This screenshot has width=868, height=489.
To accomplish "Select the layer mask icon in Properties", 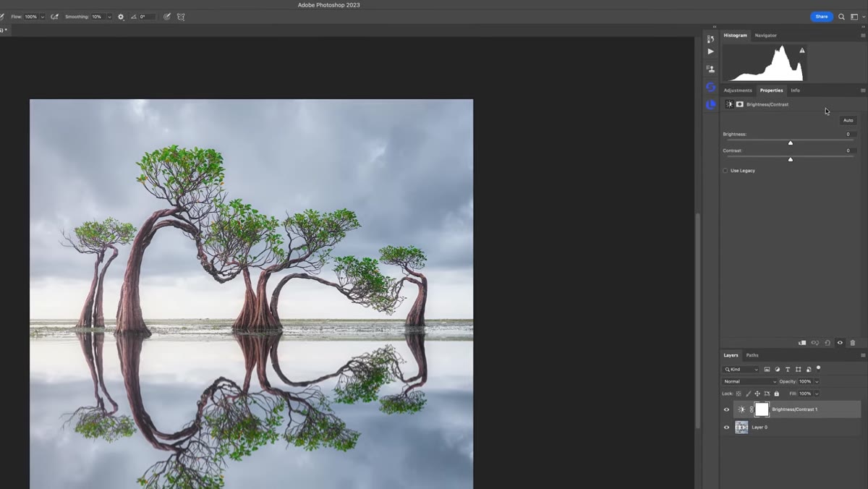I will pos(739,104).
